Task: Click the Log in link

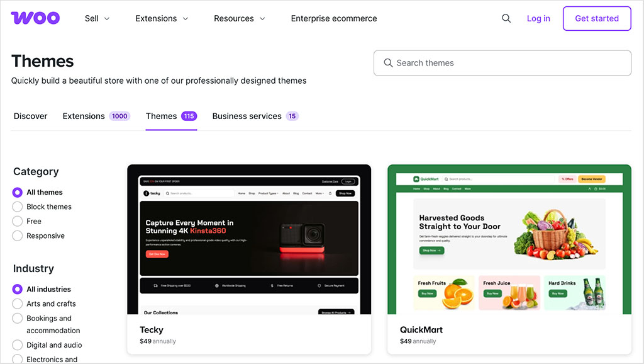Action: tap(538, 18)
